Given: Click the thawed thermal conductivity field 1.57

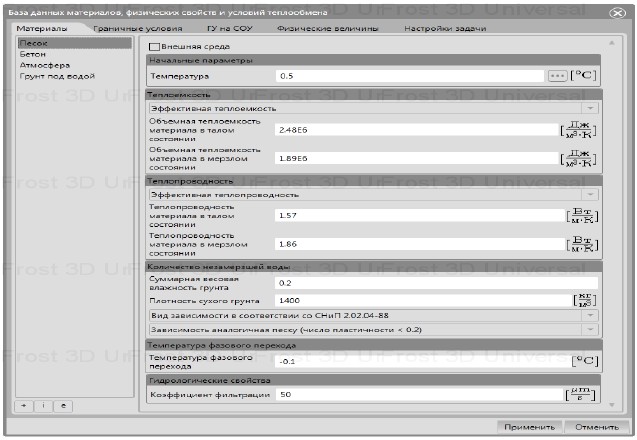Looking at the screenshot, I should click(419, 215).
